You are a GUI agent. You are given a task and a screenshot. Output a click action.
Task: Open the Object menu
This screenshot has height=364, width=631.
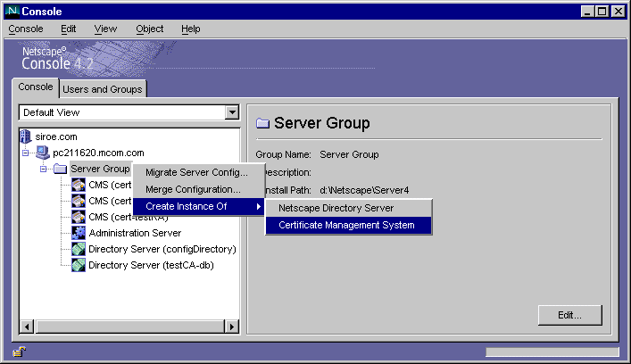pos(150,29)
